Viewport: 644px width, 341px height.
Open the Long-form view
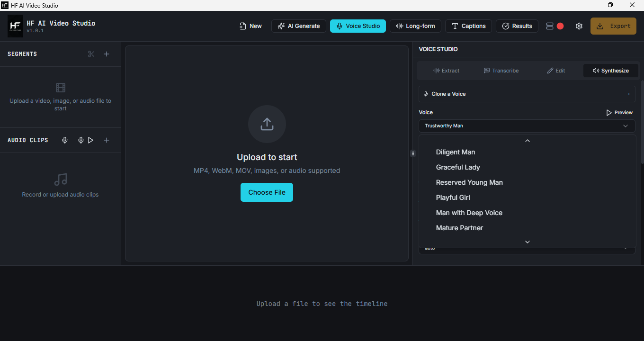click(x=415, y=26)
